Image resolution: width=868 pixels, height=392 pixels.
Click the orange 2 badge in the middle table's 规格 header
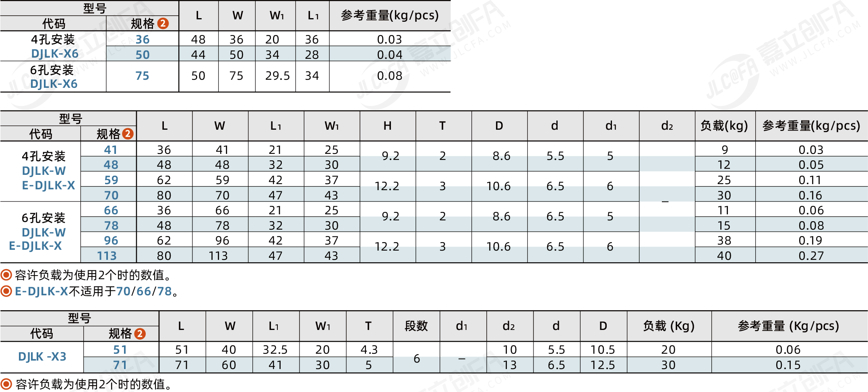[128, 134]
